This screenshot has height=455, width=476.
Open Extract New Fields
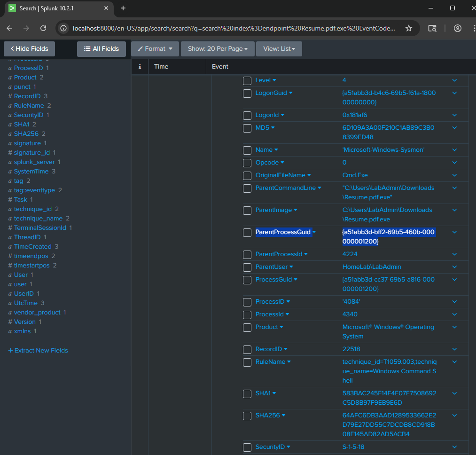click(38, 350)
